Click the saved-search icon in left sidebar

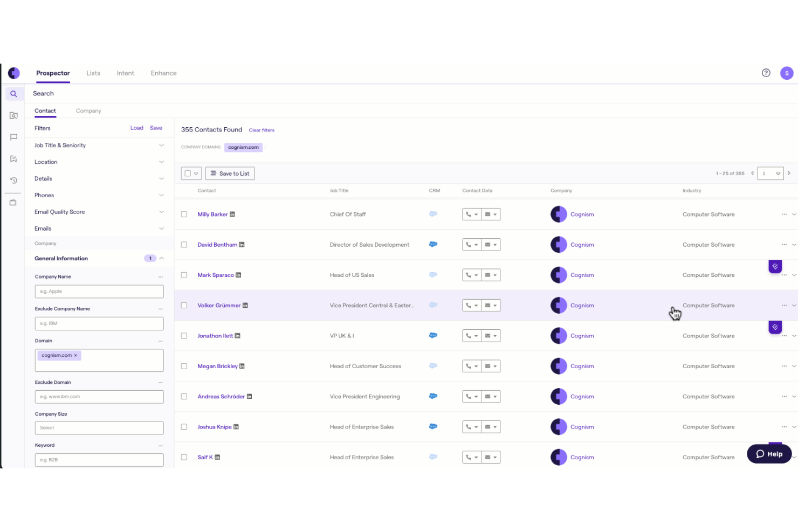coord(13,115)
